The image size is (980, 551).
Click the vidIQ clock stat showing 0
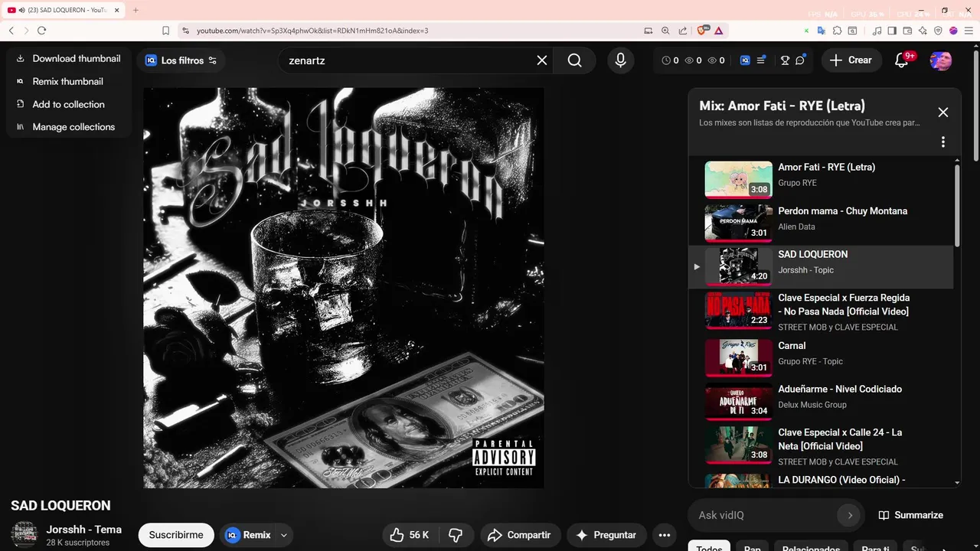pos(670,60)
